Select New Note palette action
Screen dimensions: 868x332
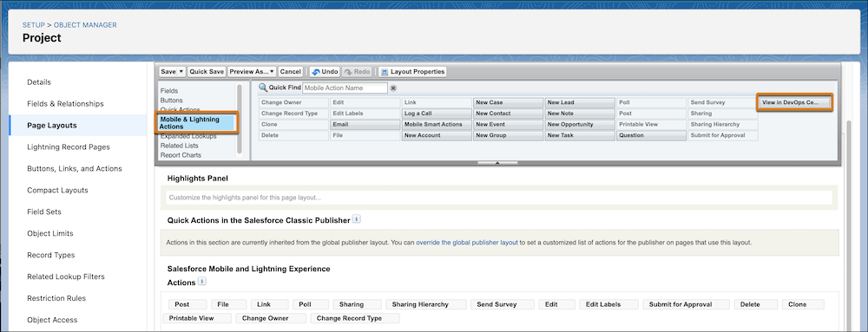580,114
